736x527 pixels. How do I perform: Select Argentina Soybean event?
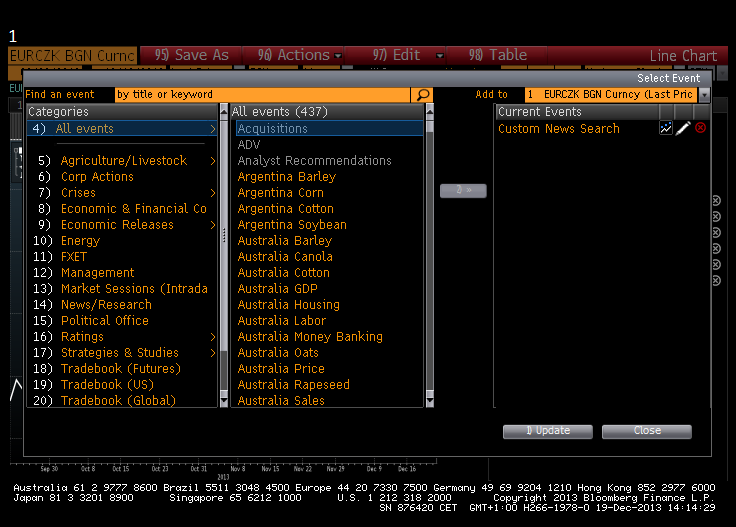coord(292,225)
